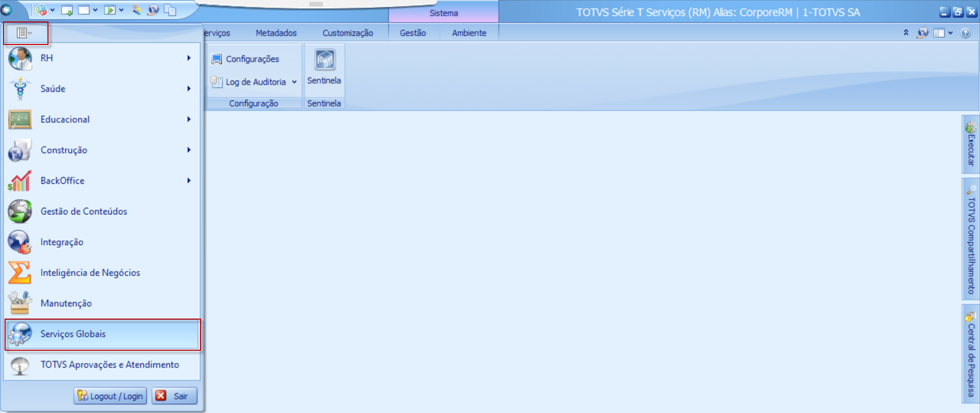Open dropdown arrow beside the colored cubes icon
The height and width of the screenshot is (413, 980).
[x=53, y=10]
